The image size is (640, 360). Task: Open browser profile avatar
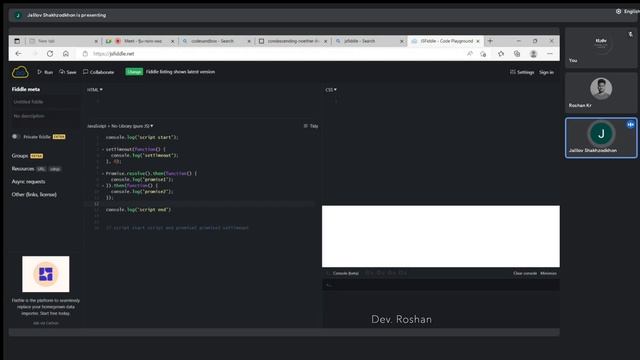(533, 53)
